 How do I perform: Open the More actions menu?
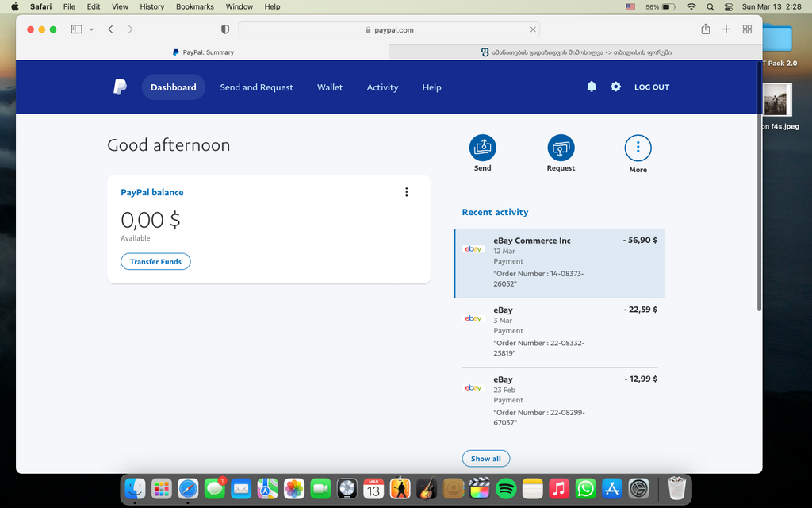(638, 148)
